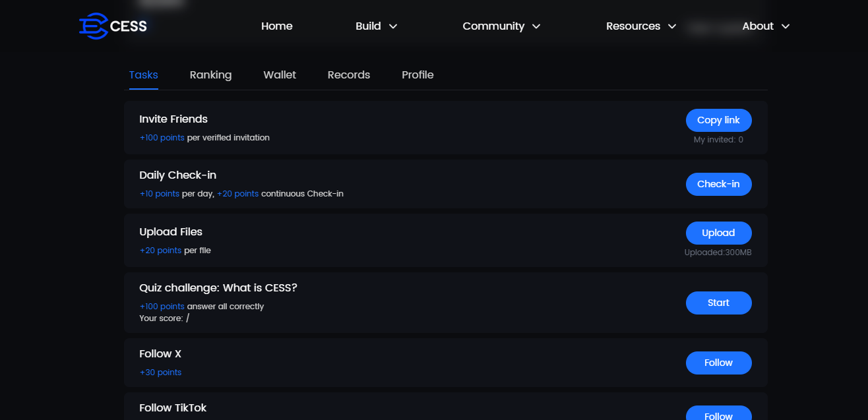Click '+100 points per verified invitation' text
The image size is (868, 420).
204,138
